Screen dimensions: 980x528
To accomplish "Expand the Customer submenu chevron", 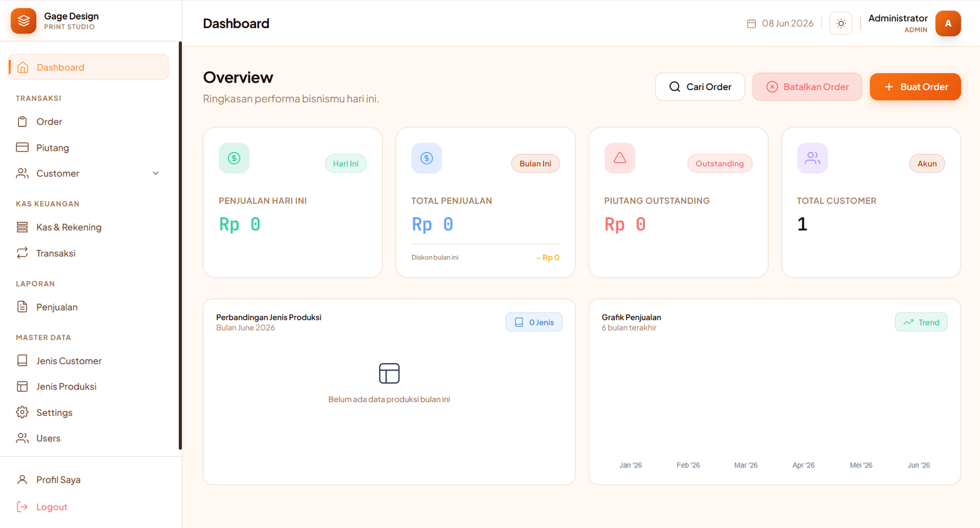I will pos(156,173).
